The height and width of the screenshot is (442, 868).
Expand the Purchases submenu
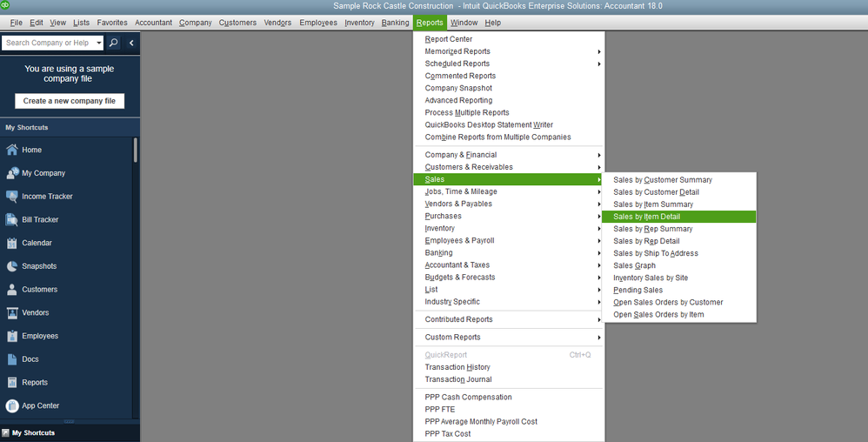pos(509,216)
